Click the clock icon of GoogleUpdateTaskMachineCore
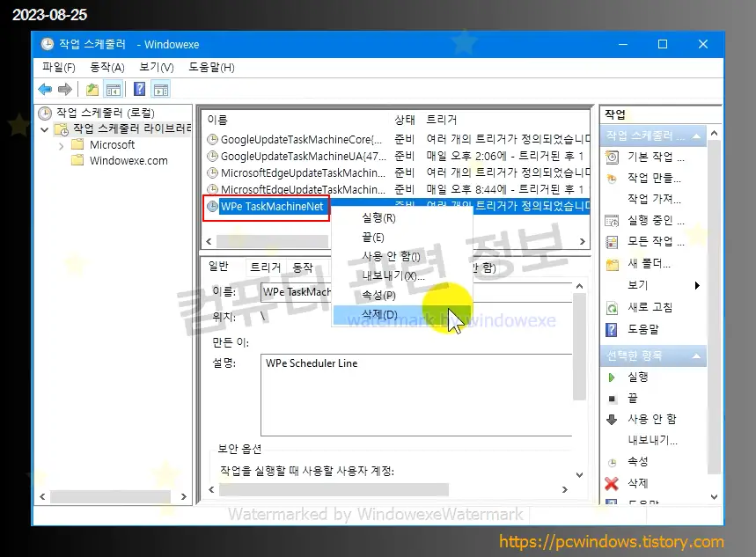Screen dimensions: 756x557 click(x=212, y=139)
